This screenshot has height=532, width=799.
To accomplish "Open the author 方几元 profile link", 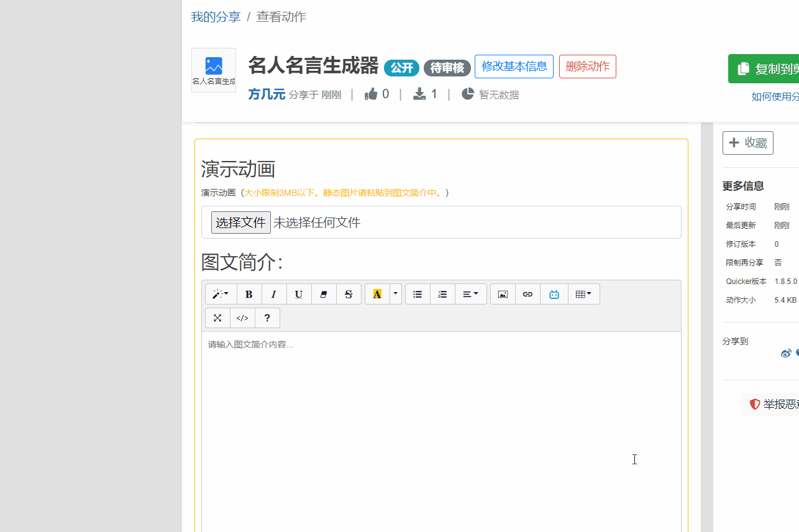I will point(267,94).
